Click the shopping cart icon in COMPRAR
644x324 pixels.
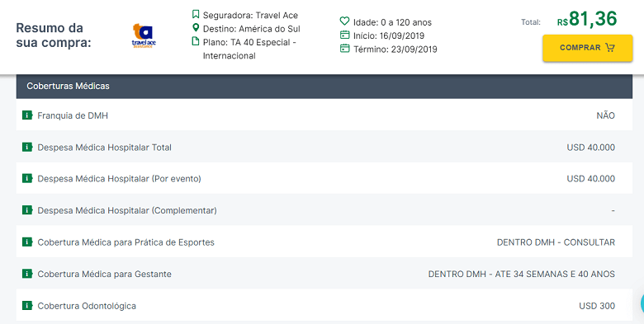[610, 48]
